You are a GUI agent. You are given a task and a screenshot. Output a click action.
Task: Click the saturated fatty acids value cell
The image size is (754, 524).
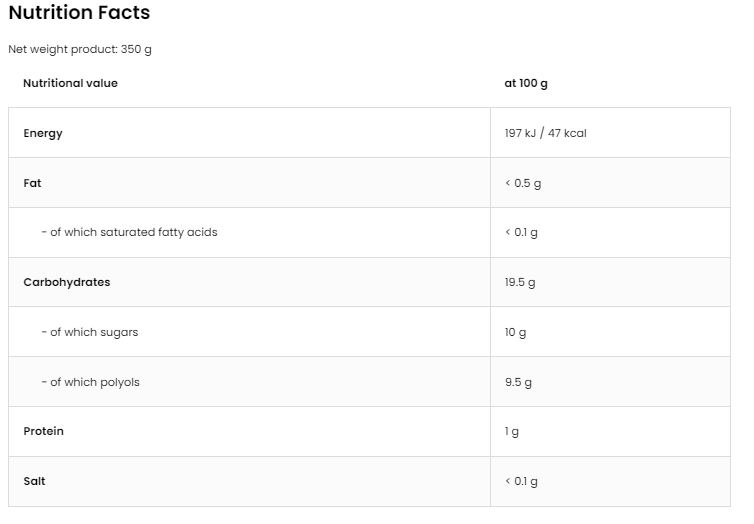[521, 232]
